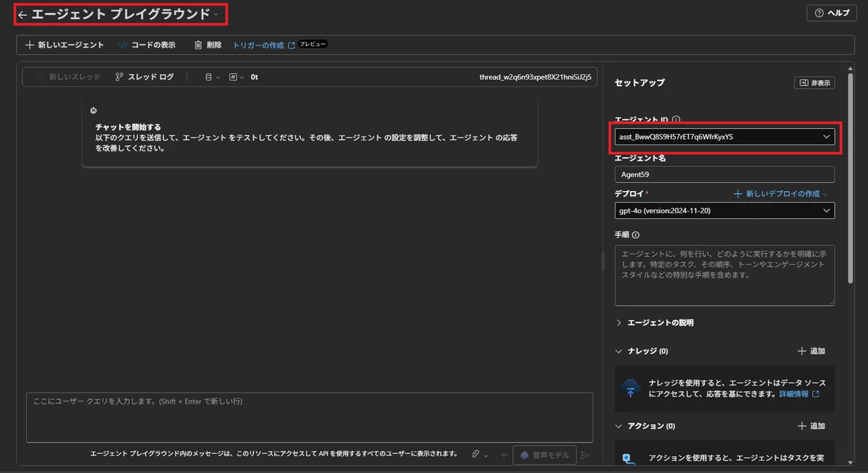
Task: Open コードの表示
Action: (147, 45)
